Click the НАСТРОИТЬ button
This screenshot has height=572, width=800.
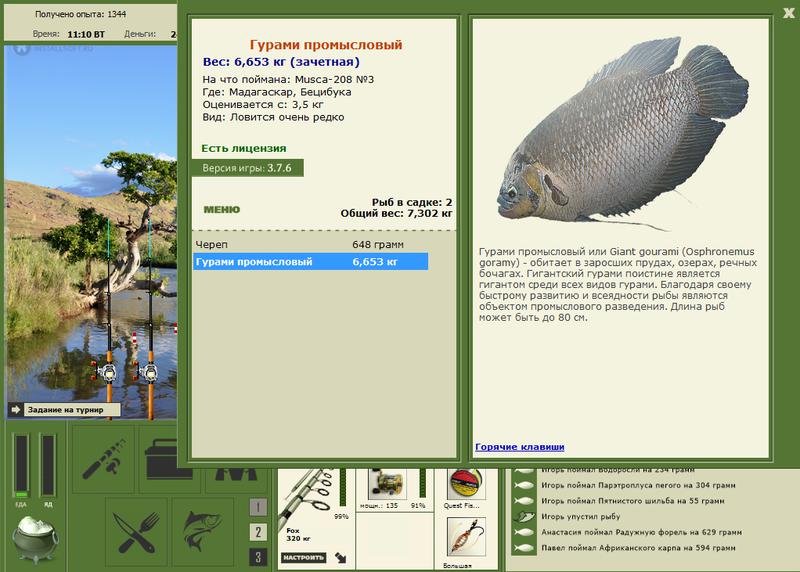304,558
